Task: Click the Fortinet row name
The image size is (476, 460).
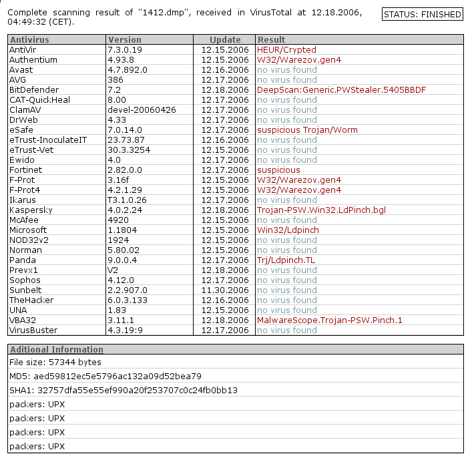Action: coord(26,170)
